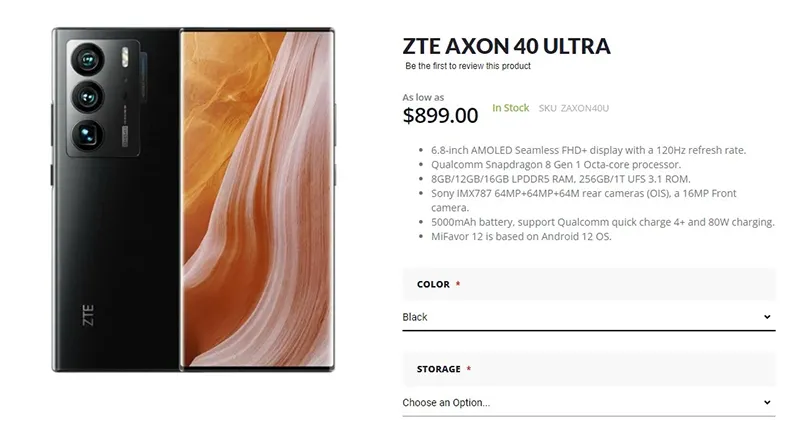Click the COLOR field label
This screenshot has height=432, width=800.
pyautogui.click(x=433, y=284)
